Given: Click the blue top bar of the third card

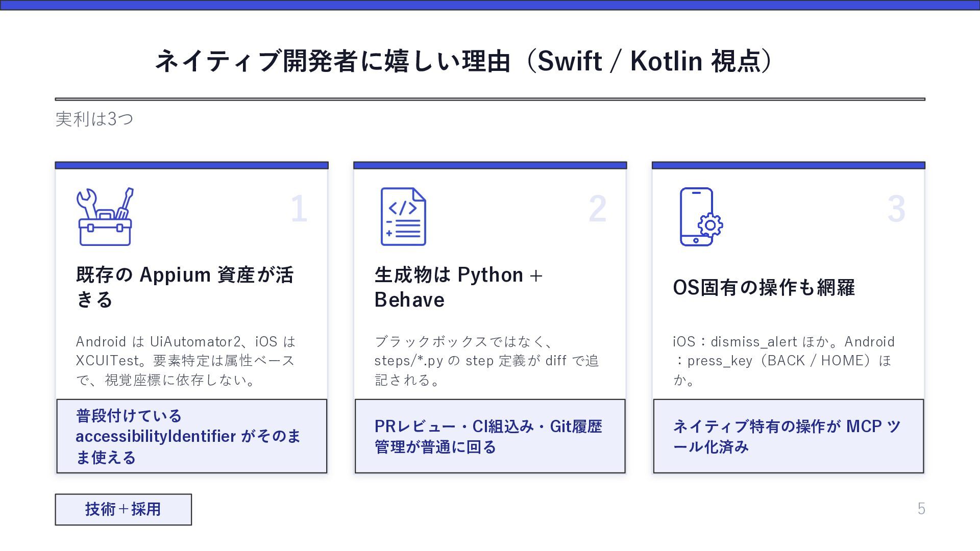Looking at the screenshot, I should (789, 165).
